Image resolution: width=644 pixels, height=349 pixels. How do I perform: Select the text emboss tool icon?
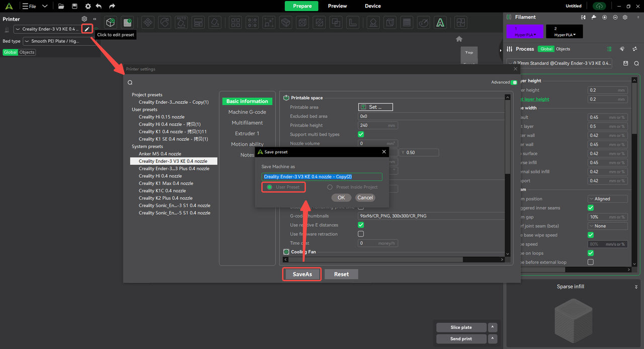click(440, 23)
